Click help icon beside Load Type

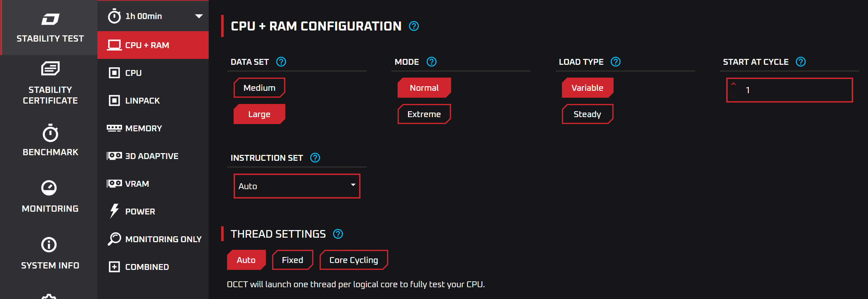click(x=616, y=62)
